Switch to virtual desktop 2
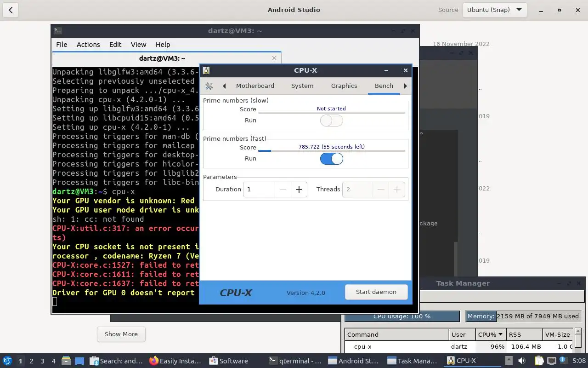 [x=32, y=361]
